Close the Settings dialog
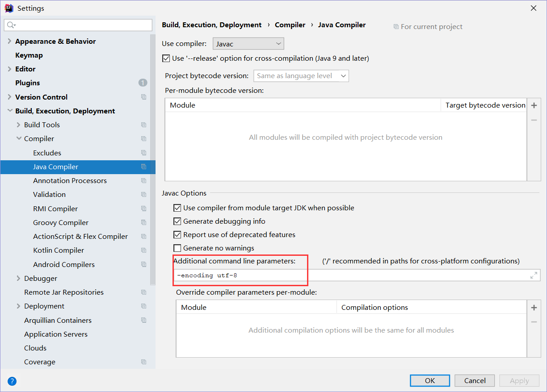Image resolution: width=547 pixels, height=392 pixels. (x=534, y=8)
